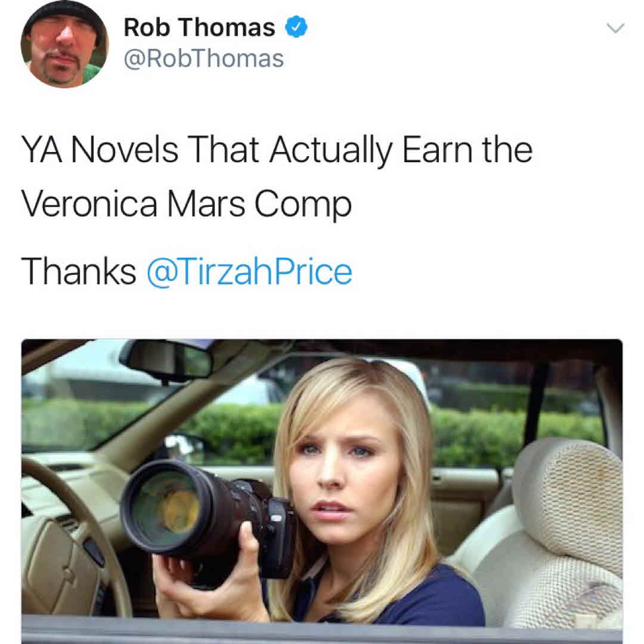Click the green hedge behind the car window
The width and height of the screenshot is (644, 644).
(513, 431)
